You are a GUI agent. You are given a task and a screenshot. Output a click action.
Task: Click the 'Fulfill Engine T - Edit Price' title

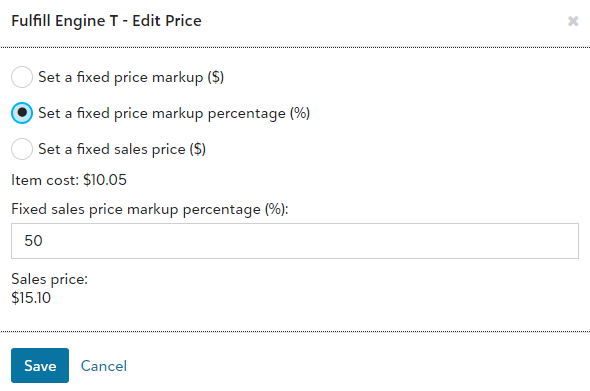coord(106,21)
